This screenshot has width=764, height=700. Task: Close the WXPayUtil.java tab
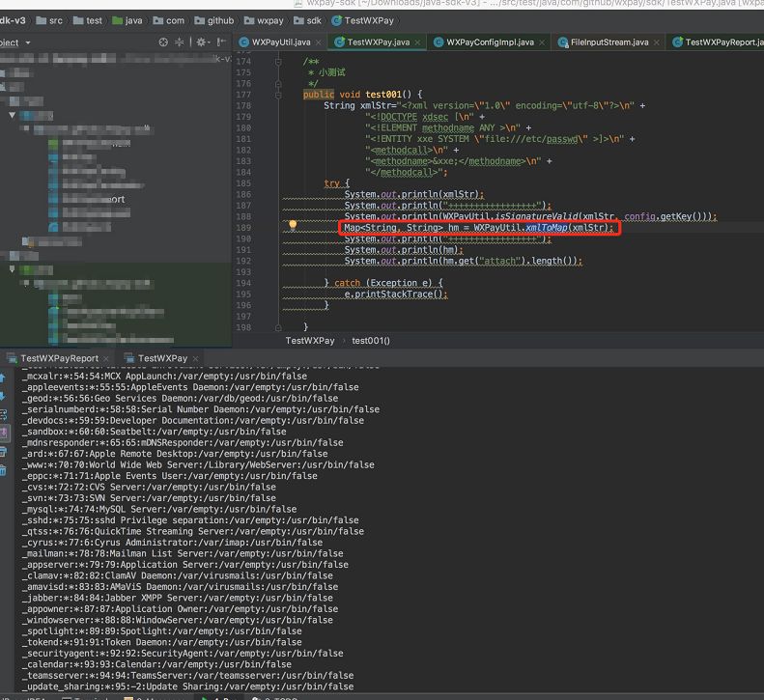click(318, 42)
